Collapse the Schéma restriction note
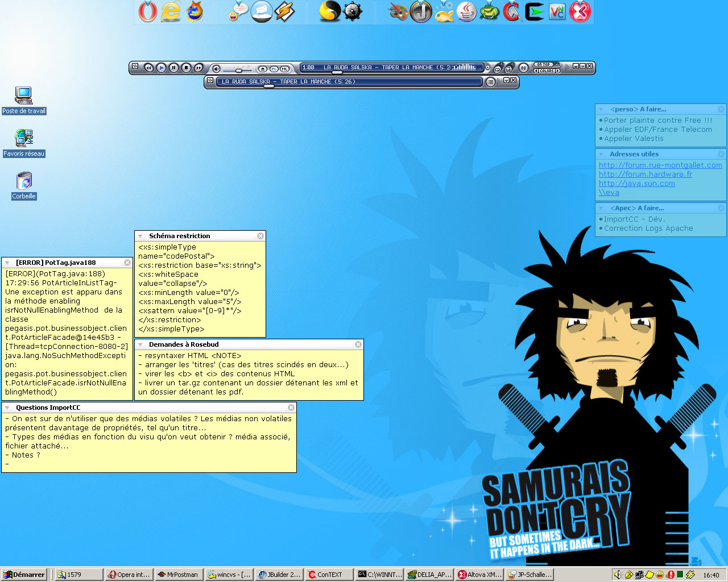The image size is (728, 582). (x=140, y=236)
